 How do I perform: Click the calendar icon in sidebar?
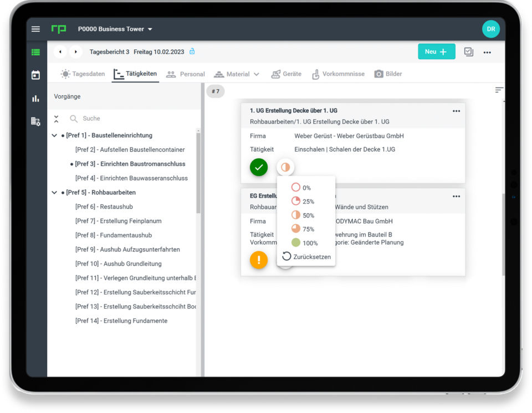pos(36,75)
